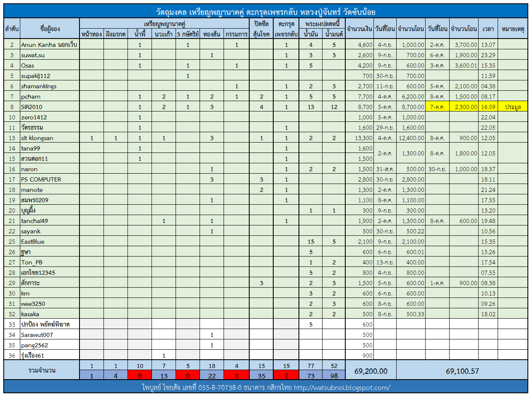Click the tana99 name cell
The image size is (532, 397).
coord(50,148)
